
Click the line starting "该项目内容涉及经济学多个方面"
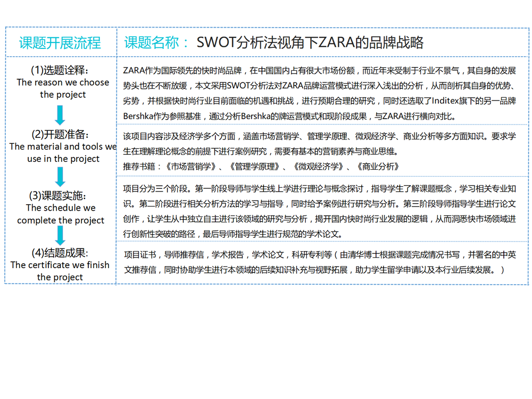pos(319,136)
